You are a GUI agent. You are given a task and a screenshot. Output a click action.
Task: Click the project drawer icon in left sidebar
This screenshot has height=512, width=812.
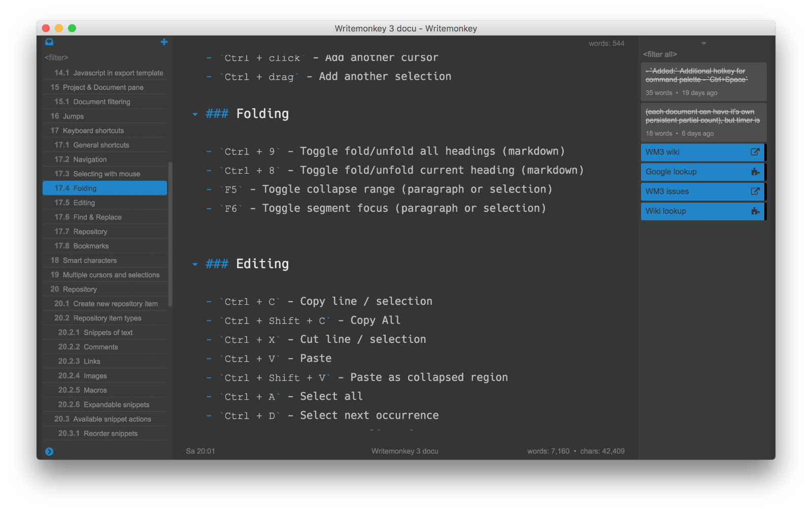(49, 42)
